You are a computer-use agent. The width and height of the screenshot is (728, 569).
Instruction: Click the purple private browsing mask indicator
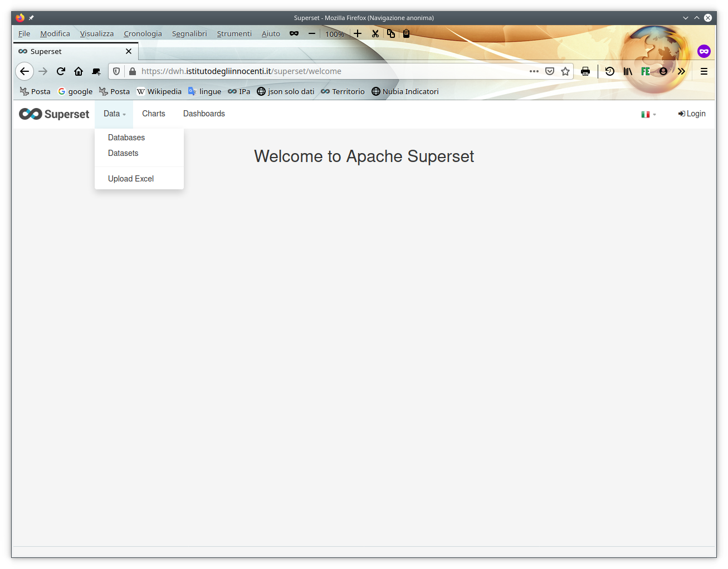704,51
